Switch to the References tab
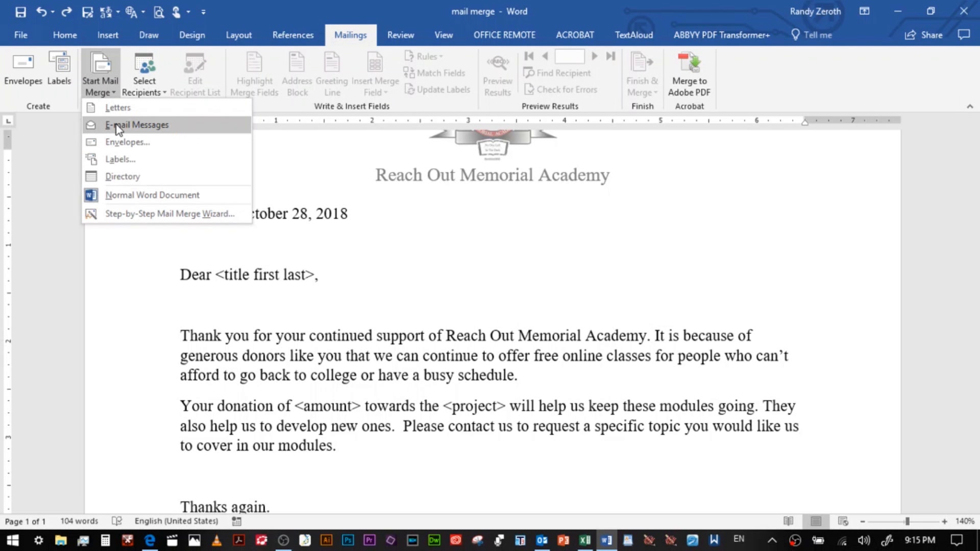The image size is (980, 551). coord(293,35)
